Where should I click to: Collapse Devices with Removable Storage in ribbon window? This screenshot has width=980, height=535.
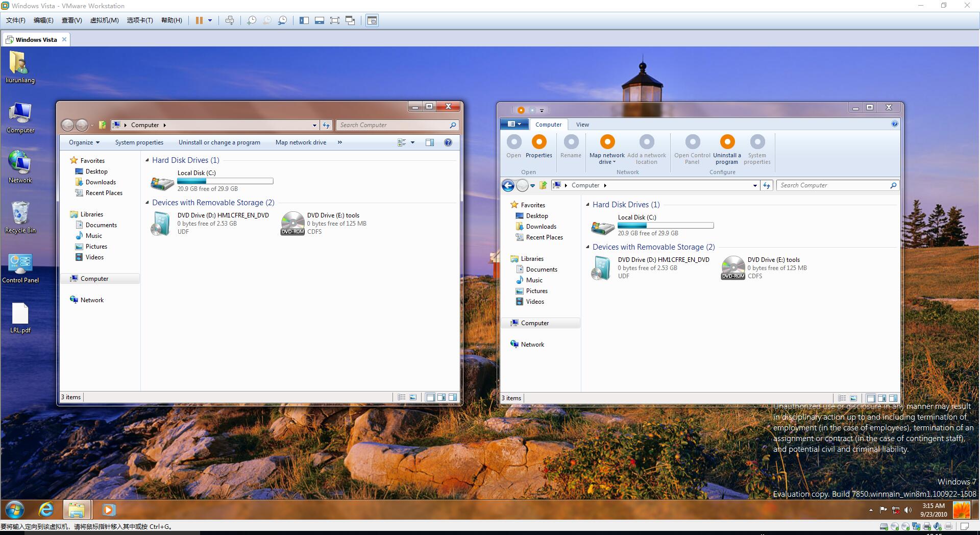[587, 247]
